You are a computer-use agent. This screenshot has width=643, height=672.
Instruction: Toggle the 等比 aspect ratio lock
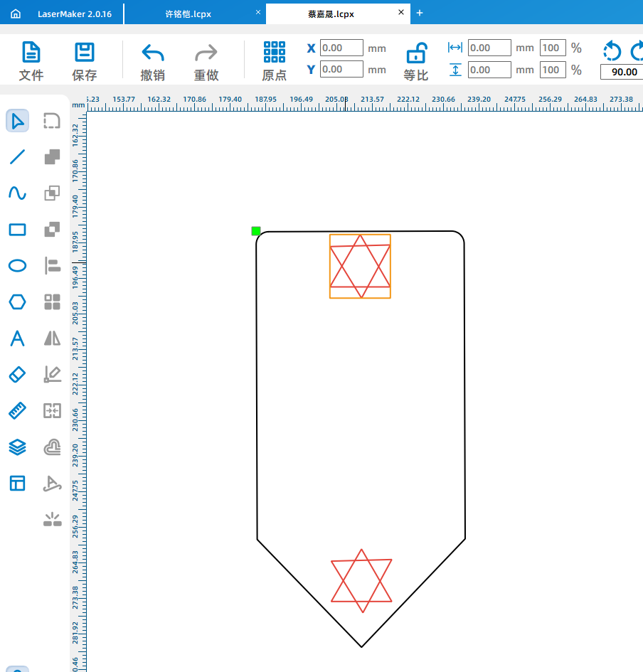[416, 61]
